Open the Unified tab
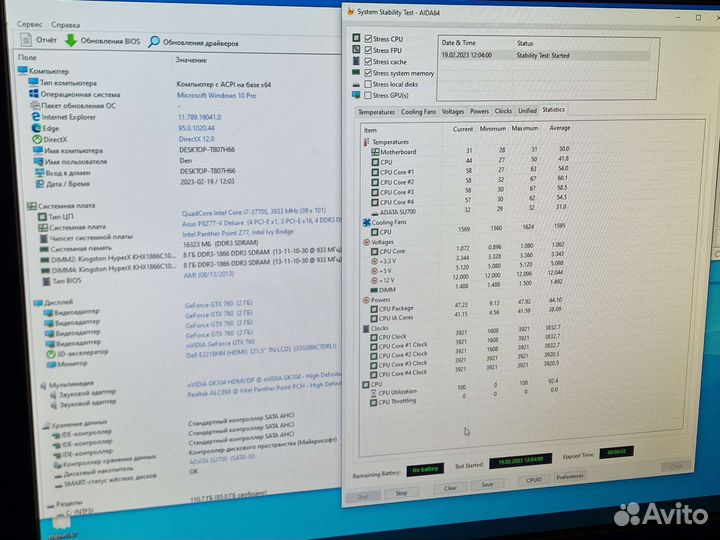 click(x=527, y=111)
